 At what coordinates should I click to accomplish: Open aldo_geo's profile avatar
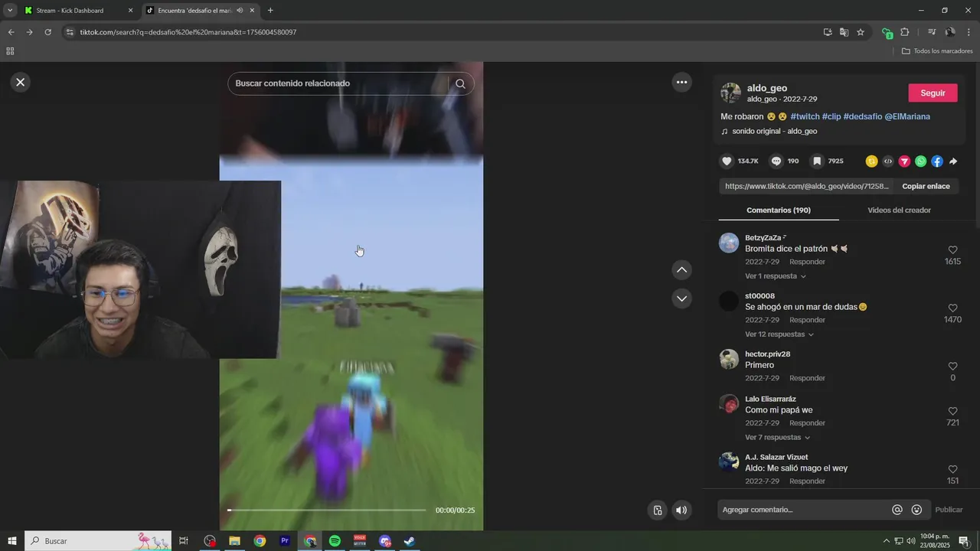[x=730, y=93]
